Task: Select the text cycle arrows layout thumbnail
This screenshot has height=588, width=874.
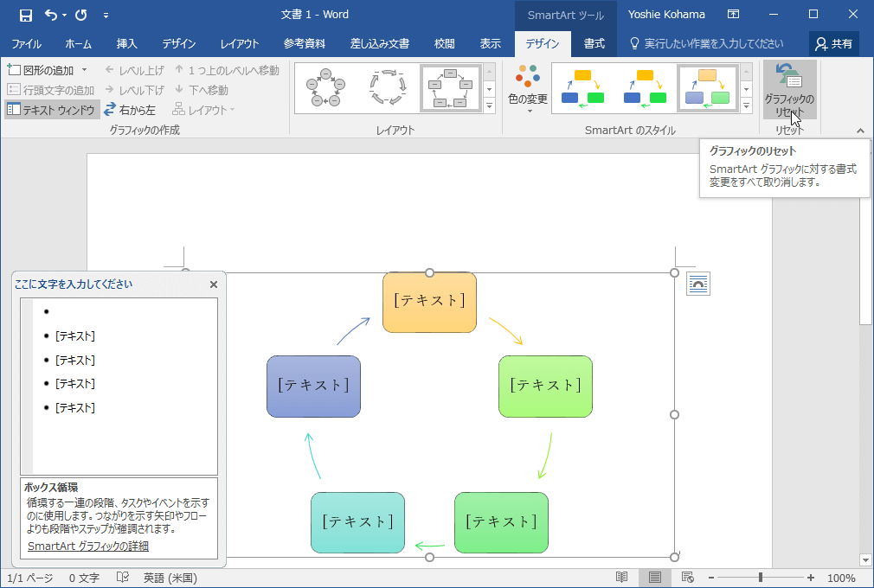Action: (x=388, y=88)
